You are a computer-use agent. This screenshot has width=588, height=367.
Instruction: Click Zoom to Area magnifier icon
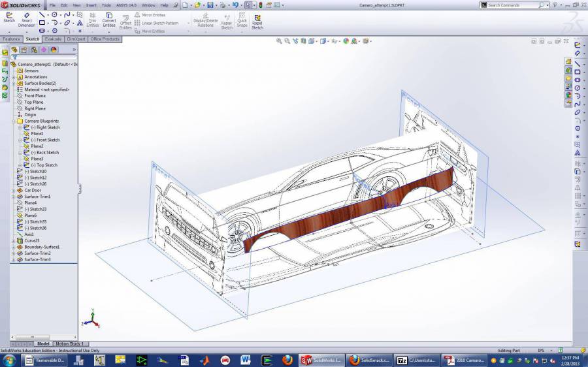click(x=287, y=41)
